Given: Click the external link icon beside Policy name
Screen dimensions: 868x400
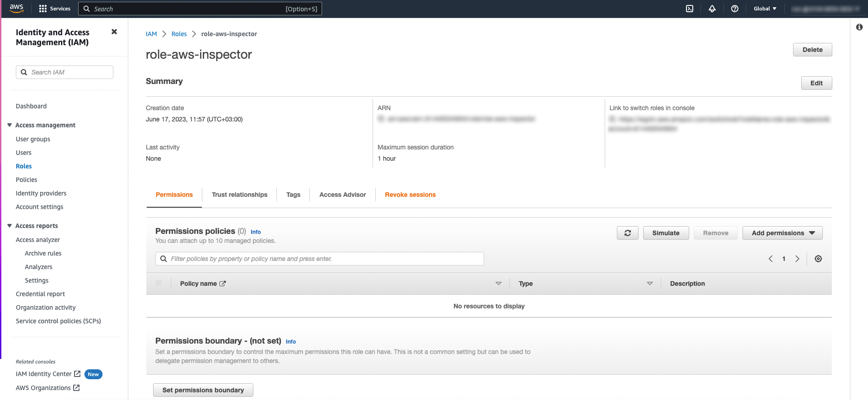Looking at the screenshot, I should click(x=223, y=284).
